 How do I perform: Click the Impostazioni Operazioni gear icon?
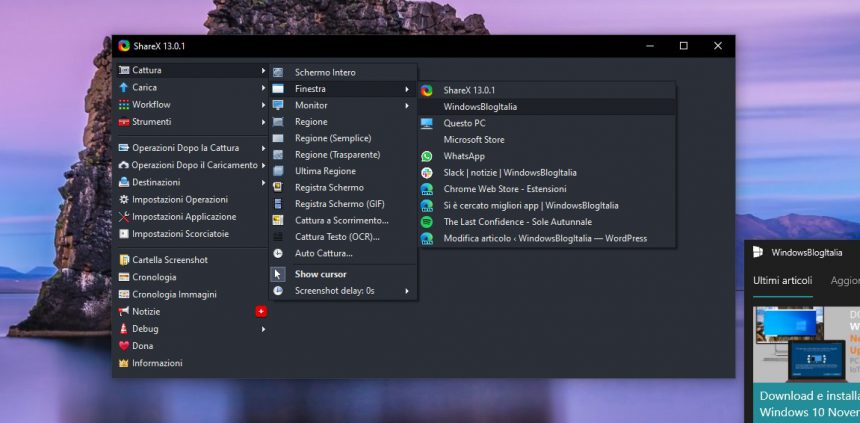pos(124,200)
